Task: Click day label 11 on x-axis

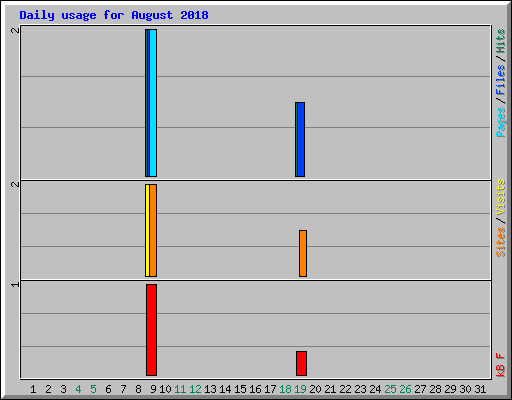Action: tap(180, 389)
